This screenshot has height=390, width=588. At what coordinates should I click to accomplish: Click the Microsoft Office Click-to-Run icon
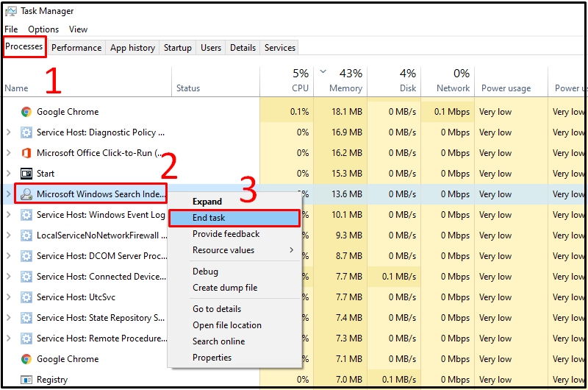pyautogui.click(x=26, y=153)
